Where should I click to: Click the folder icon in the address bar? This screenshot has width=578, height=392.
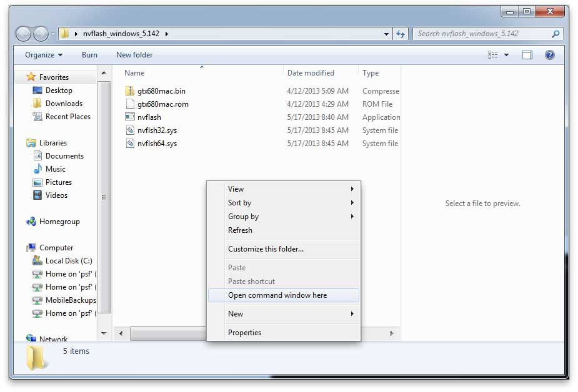click(x=64, y=34)
